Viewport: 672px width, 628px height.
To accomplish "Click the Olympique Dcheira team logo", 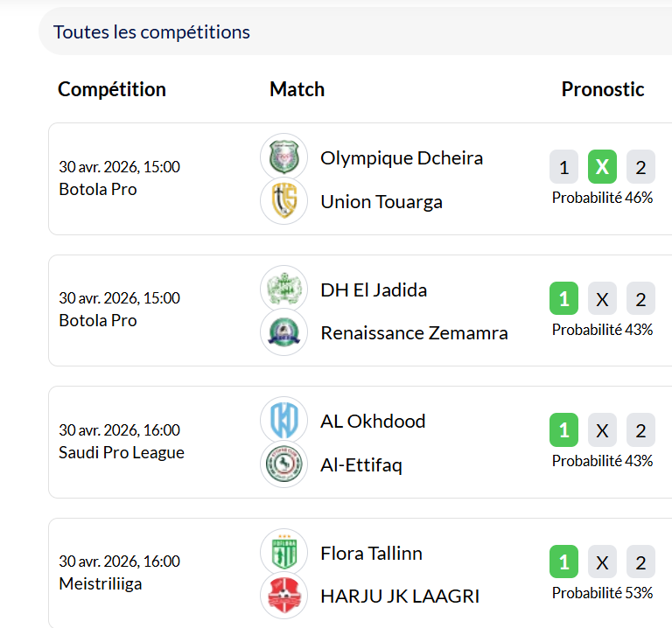I will point(284,157).
